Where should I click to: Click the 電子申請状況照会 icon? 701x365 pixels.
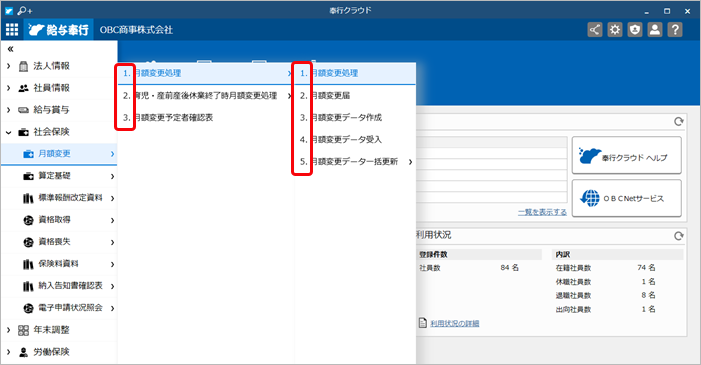(x=28, y=308)
